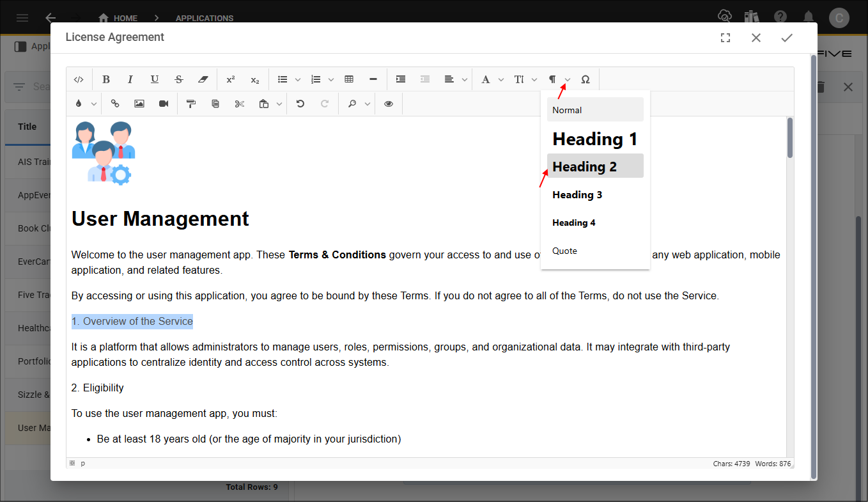
Task: Click the eraser clear formatting icon
Action: [x=203, y=79]
